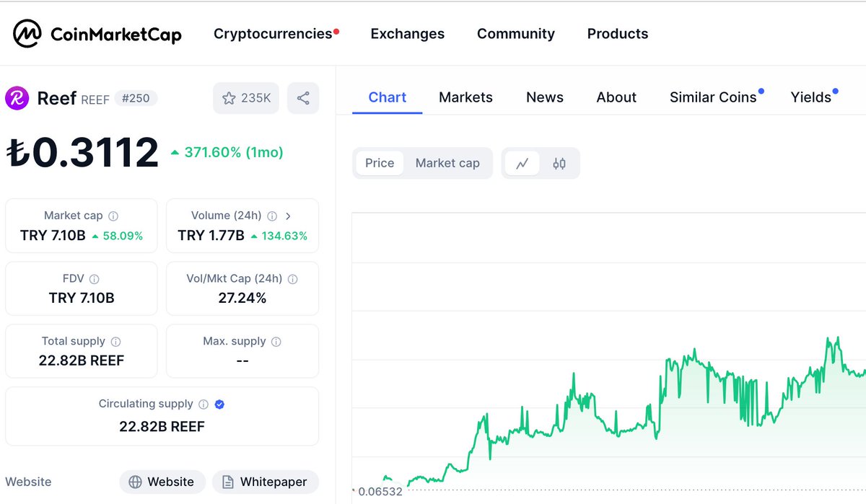This screenshot has width=866, height=504.
Task: Switch to the Markets tab
Action: pos(465,97)
